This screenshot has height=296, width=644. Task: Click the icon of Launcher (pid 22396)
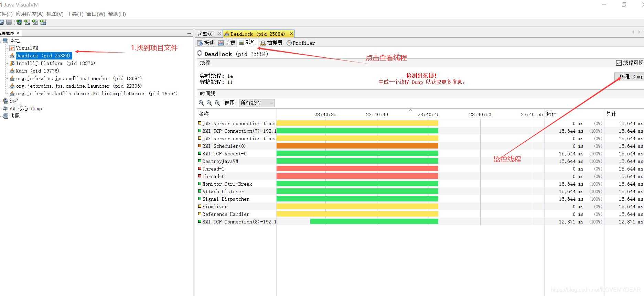(x=12, y=86)
